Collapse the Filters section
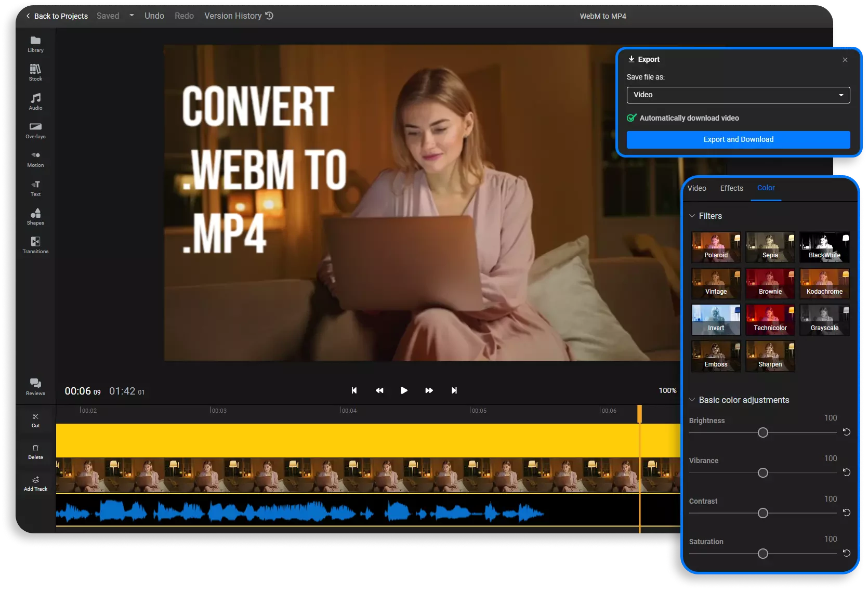Viewport: 868px width, 590px height. point(692,216)
